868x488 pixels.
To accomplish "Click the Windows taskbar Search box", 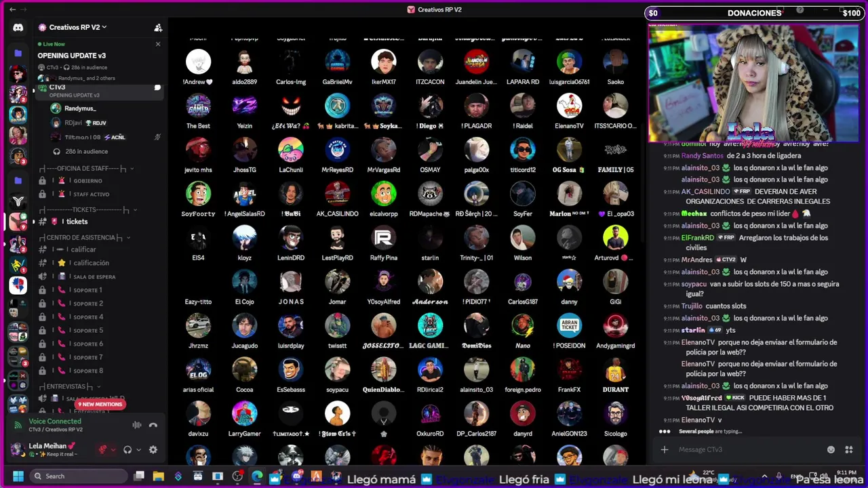I will coord(79,476).
